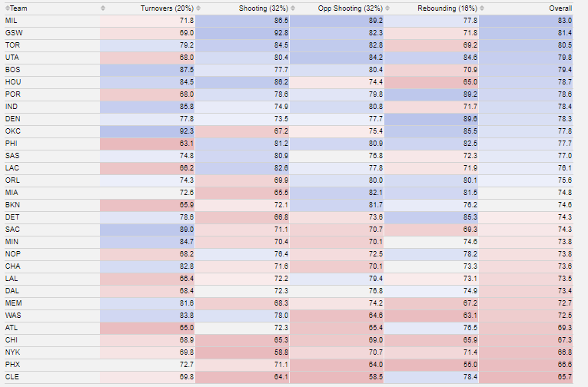Click the Opp Shooting (32%) column header
Screen dimensions: 588x387
[350, 8]
